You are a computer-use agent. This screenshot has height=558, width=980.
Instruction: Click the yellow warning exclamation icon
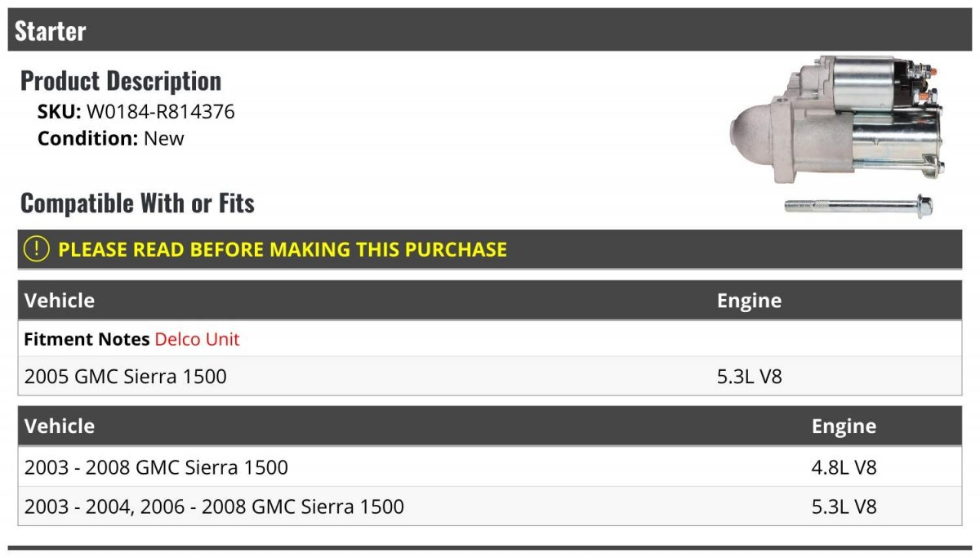click(36, 249)
